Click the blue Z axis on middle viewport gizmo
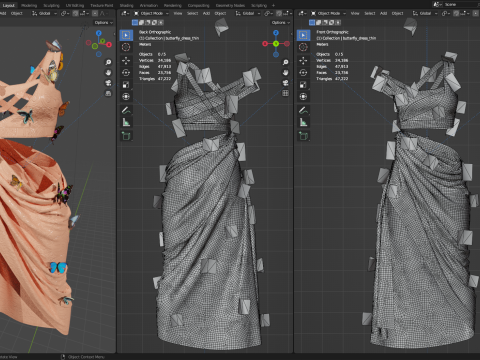This screenshot has width=480, height=360. click(276, 33)
